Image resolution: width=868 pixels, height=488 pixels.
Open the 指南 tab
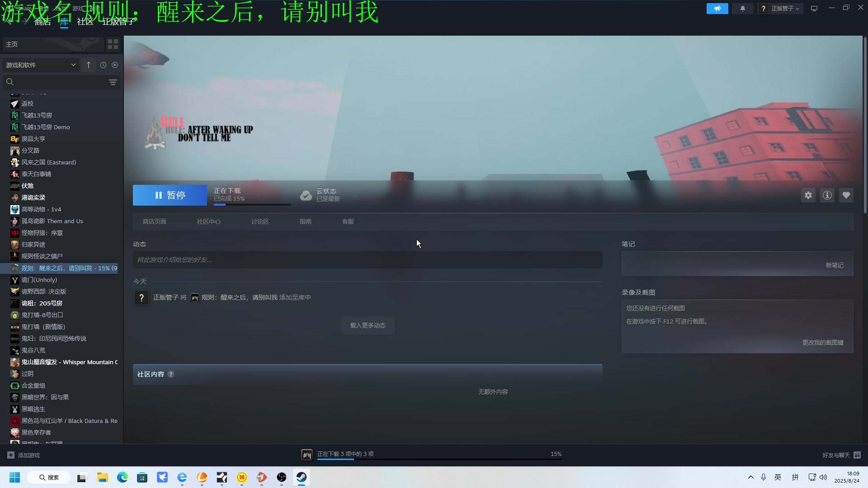(306, 221)
